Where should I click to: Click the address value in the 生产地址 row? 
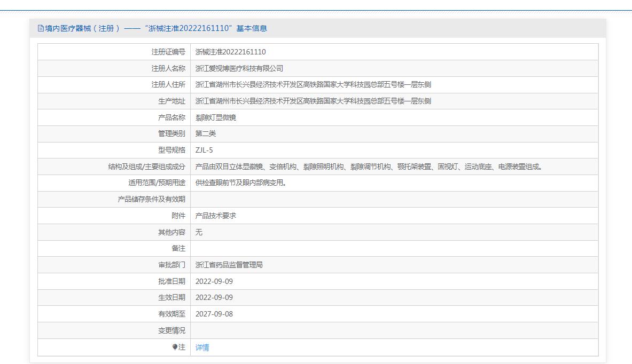[313, 101]
